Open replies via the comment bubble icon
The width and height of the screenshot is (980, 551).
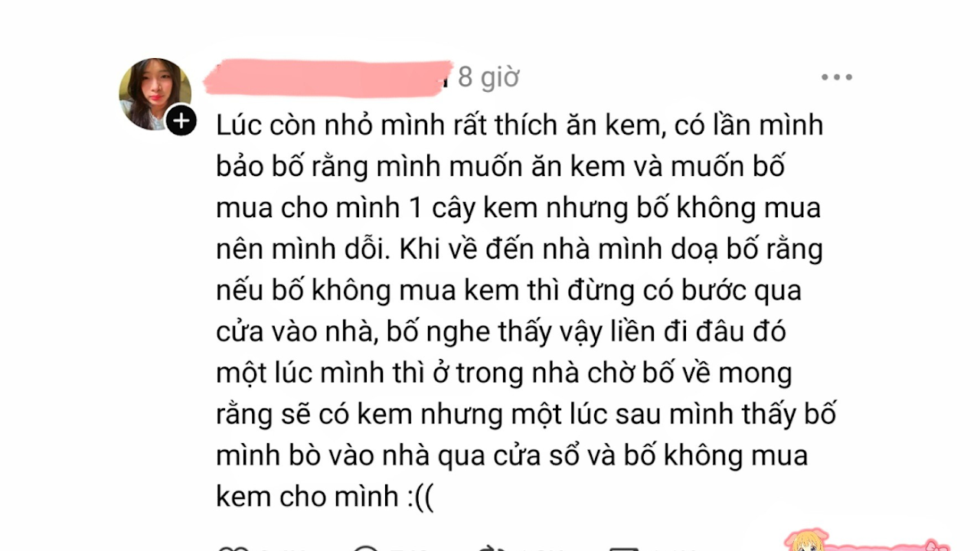click(x=366, y=548)
